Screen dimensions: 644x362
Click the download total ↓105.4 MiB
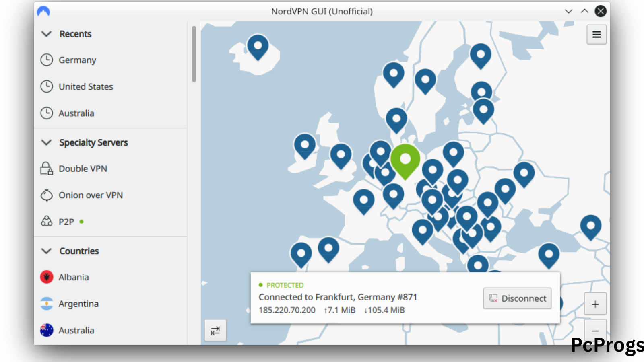pos(384,310)
